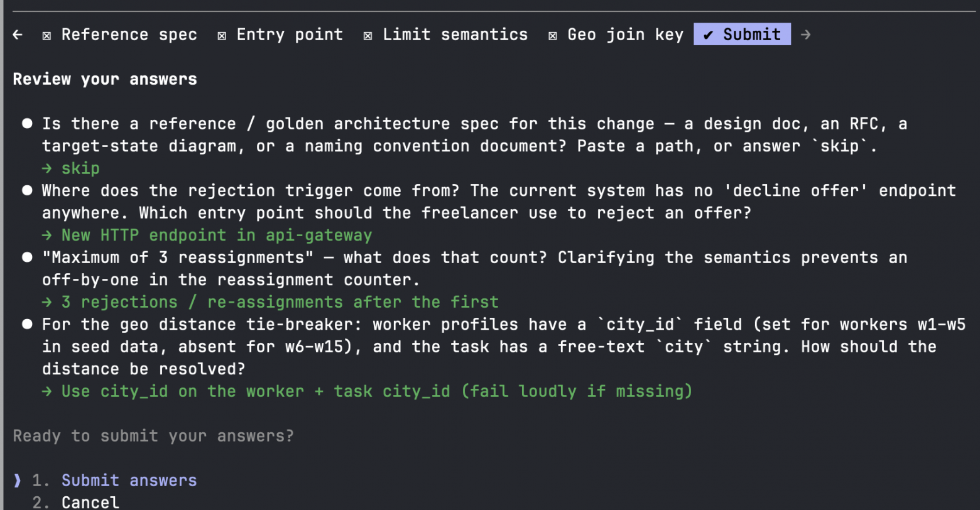Click the right arrow after Submit tab
This screenshot has width=980, height=510.
tap(805, 35)
